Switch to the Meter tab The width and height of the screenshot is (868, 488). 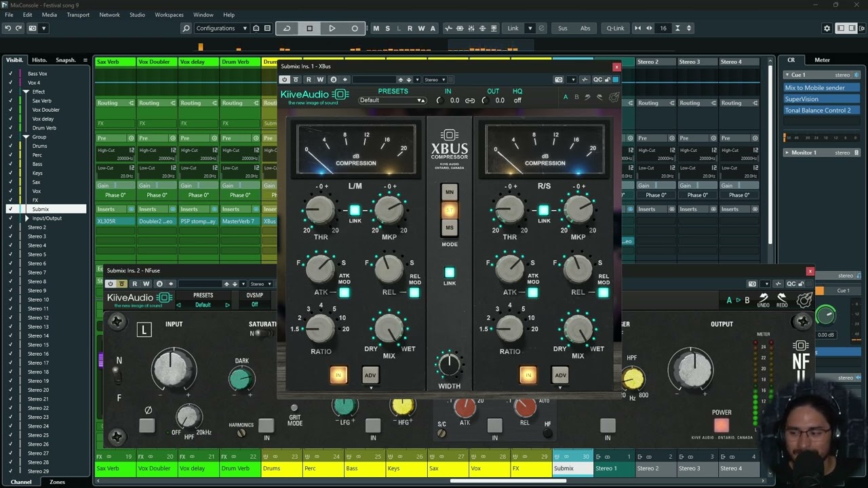822,60
